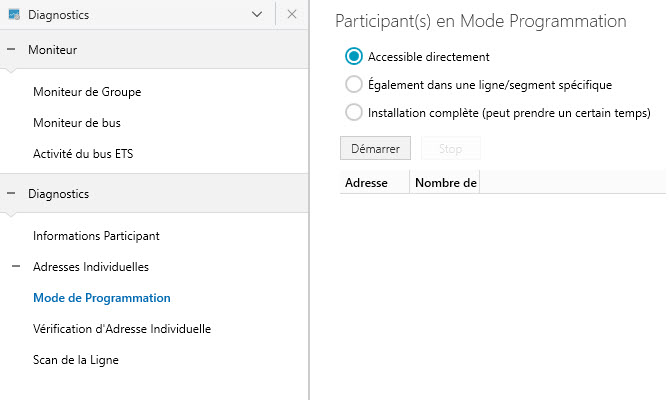The height and width of the screenshot is (400, 670).
Task: Collapse the Adresses Individuelles tree node
Action: (16, 267)
